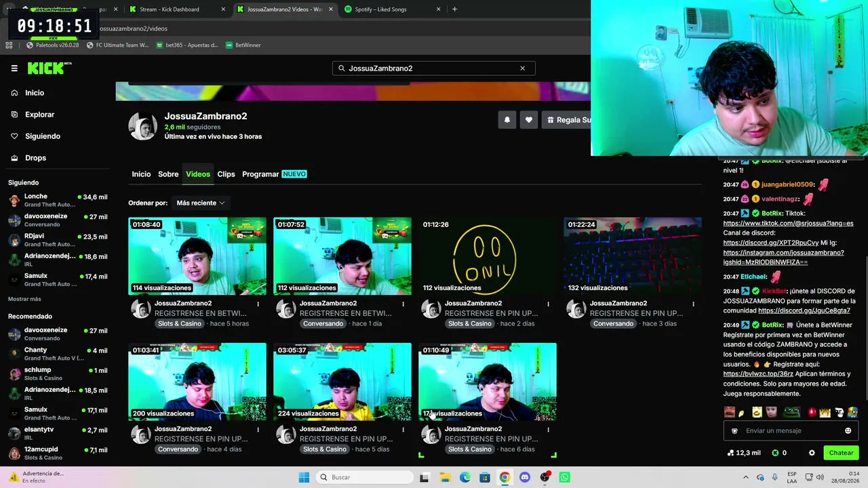
Task: Switch to the Clips tab
Action: 226,174
